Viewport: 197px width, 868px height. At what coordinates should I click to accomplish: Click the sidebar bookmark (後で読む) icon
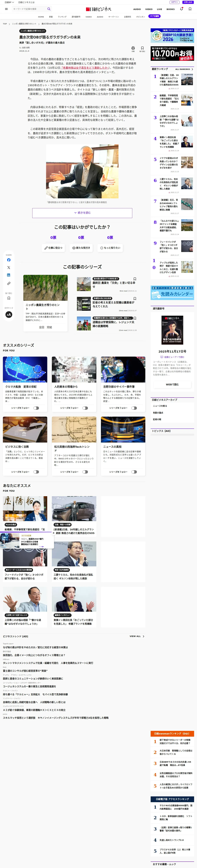(x=9, y=298)
